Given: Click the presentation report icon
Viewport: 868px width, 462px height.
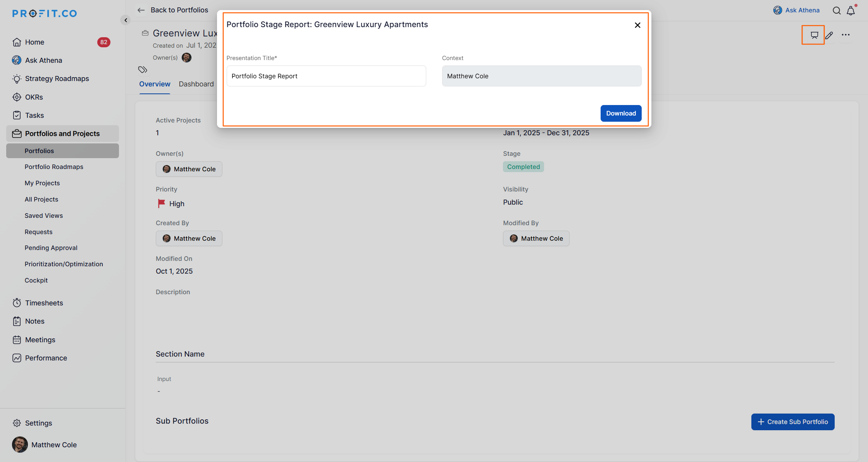Looking at the screenshot, I should [814, 35].
